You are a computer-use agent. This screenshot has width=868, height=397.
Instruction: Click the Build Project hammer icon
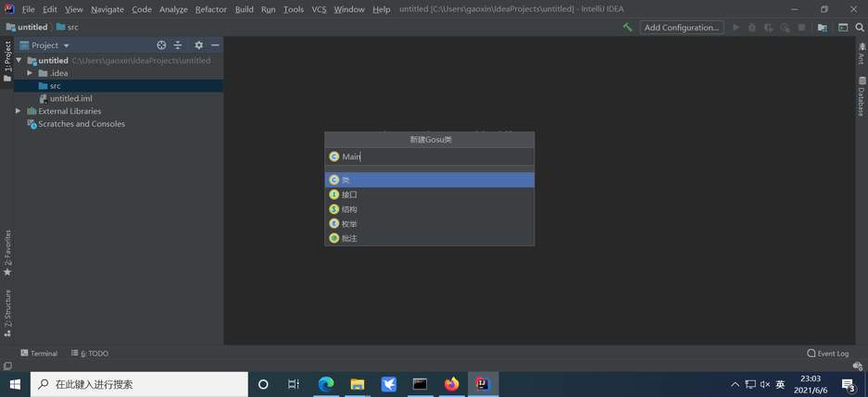pos(627,28)
